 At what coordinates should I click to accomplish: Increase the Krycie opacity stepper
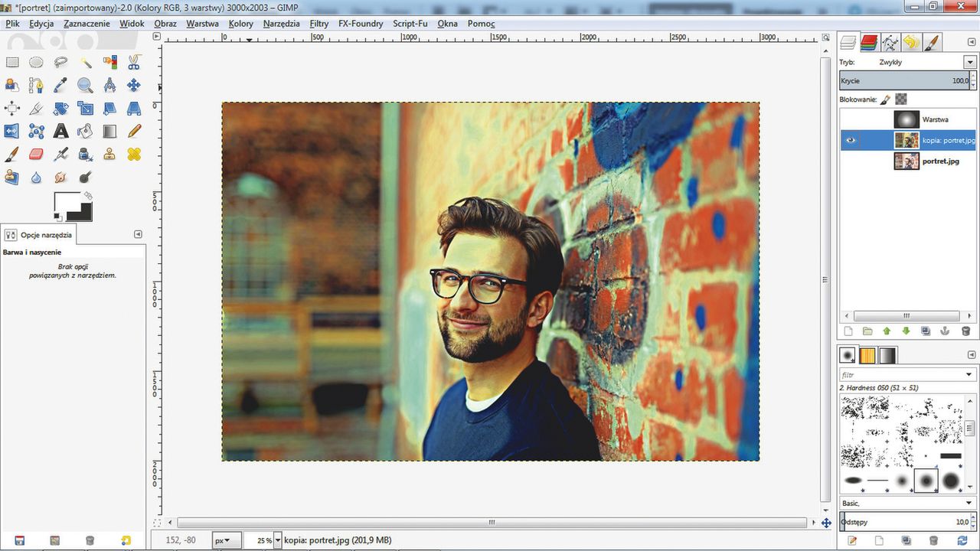tap(973, 77)
